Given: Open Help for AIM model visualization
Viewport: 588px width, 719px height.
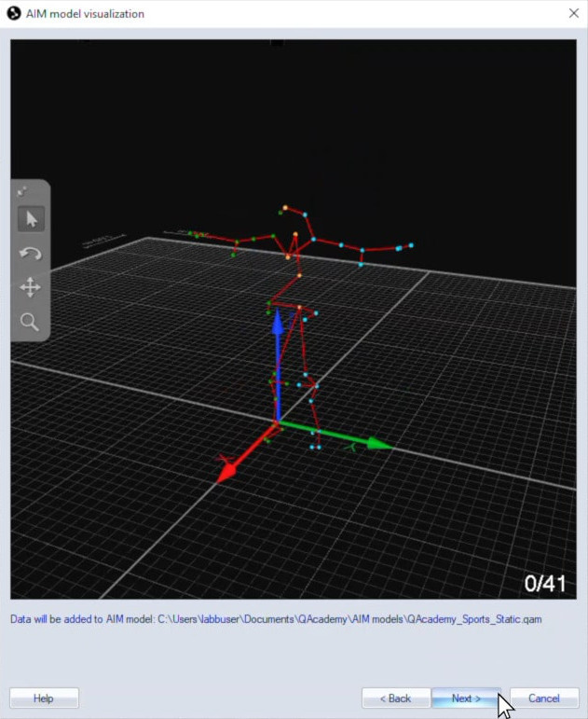Looking at the screenshot, I should pos(44,698).
